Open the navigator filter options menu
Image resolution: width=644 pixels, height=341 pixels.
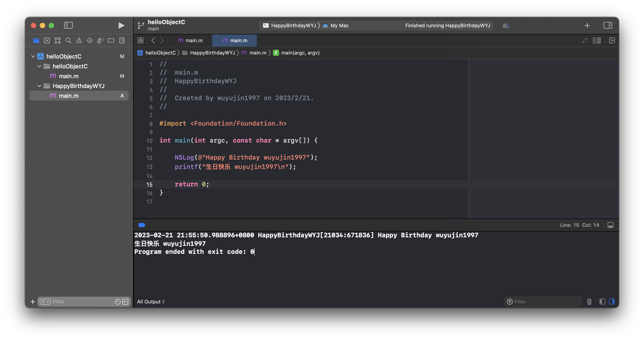[x=45, y=301]
